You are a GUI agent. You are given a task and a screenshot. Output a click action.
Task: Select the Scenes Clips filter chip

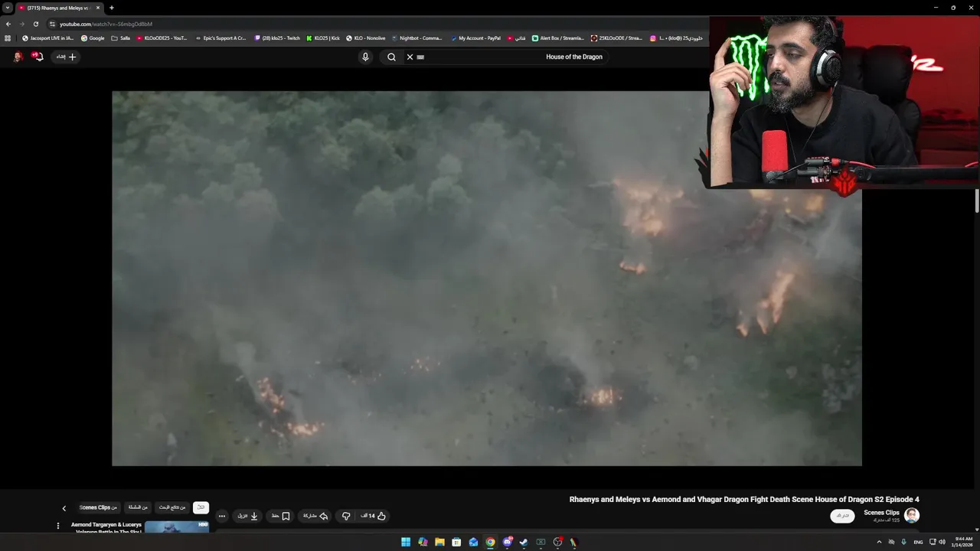(99, 507)
